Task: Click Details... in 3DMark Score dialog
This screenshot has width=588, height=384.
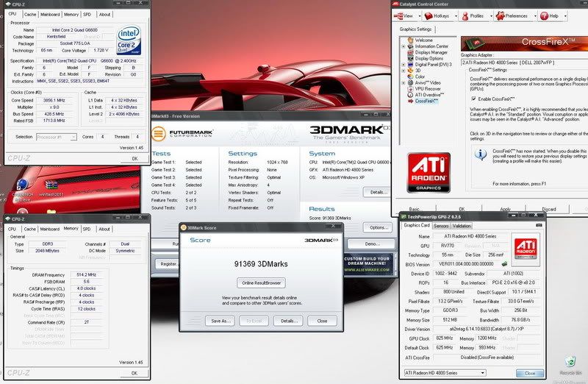Action: (x=288, y=321)
